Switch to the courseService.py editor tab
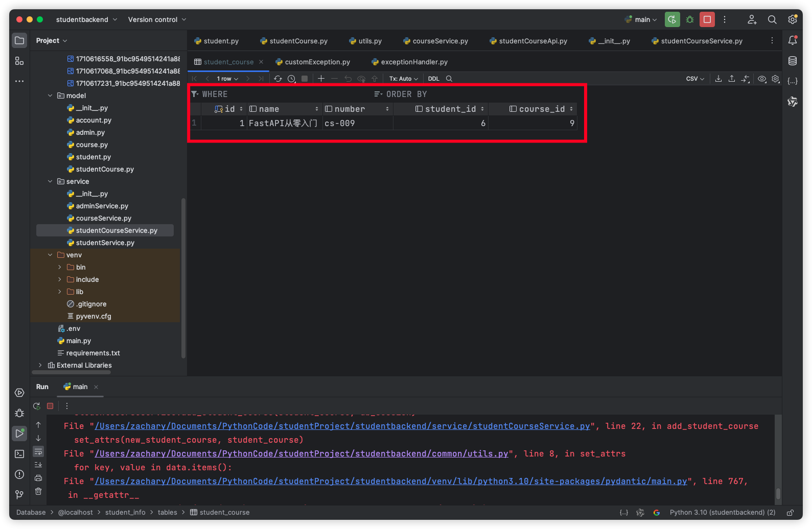The height and width of the screenshot is (529, 812). coord(439,41)
